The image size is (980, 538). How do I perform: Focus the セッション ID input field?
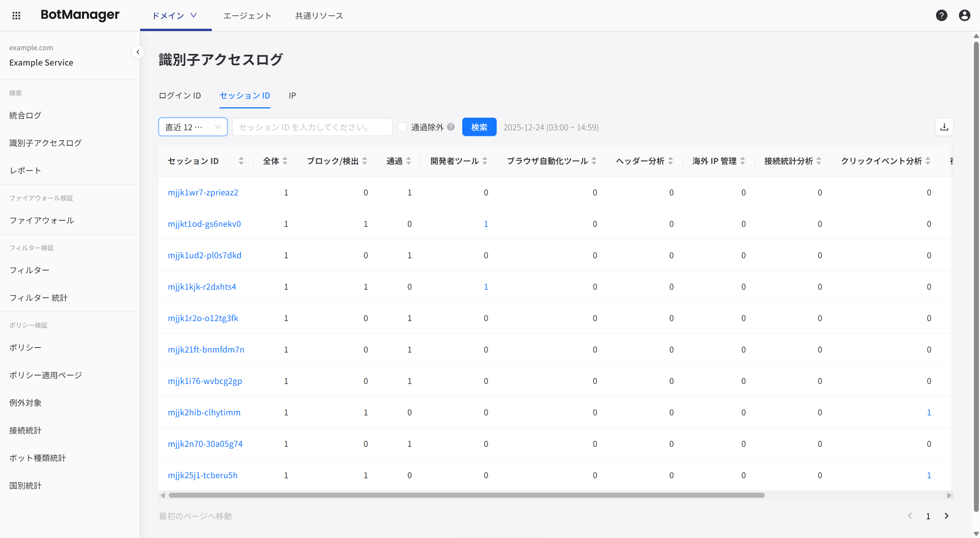[x=312, y=127]
